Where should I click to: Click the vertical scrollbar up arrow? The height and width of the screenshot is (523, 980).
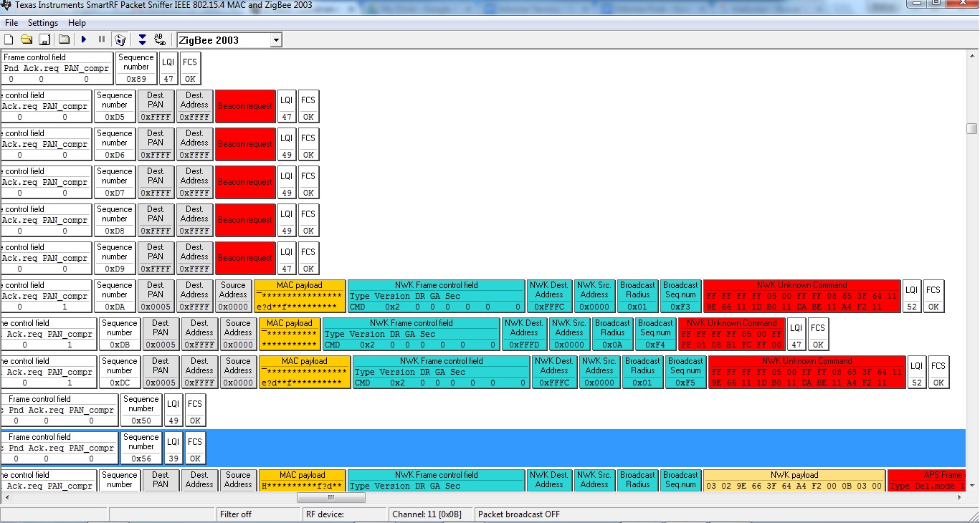pyautogui.click(x=972, y=56)
